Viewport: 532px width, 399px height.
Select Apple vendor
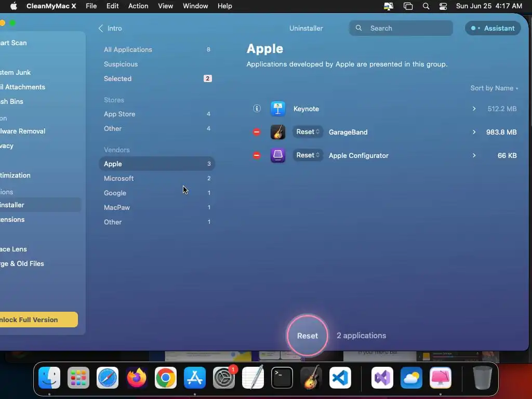click(x=157, y=164)
